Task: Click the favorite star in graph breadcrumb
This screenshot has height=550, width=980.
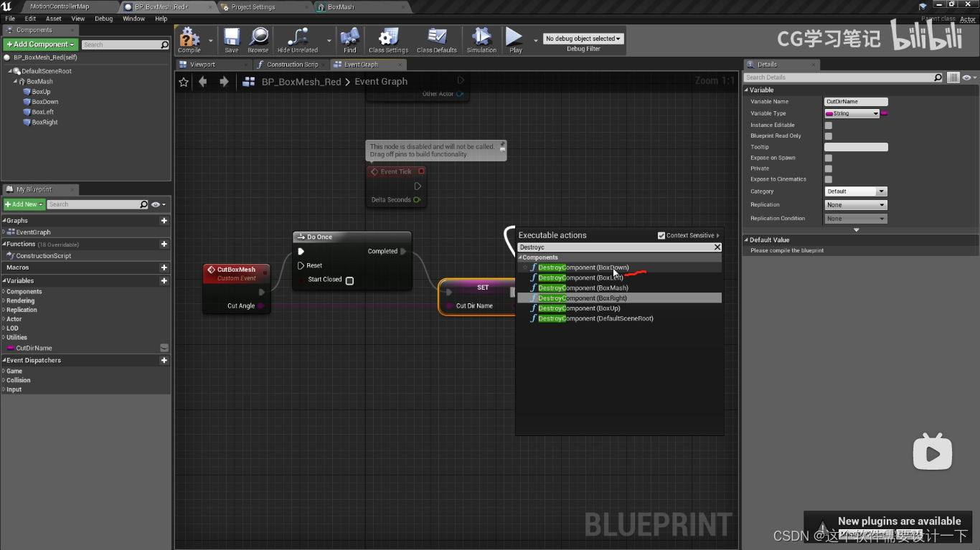Action: tap(184, 82)
